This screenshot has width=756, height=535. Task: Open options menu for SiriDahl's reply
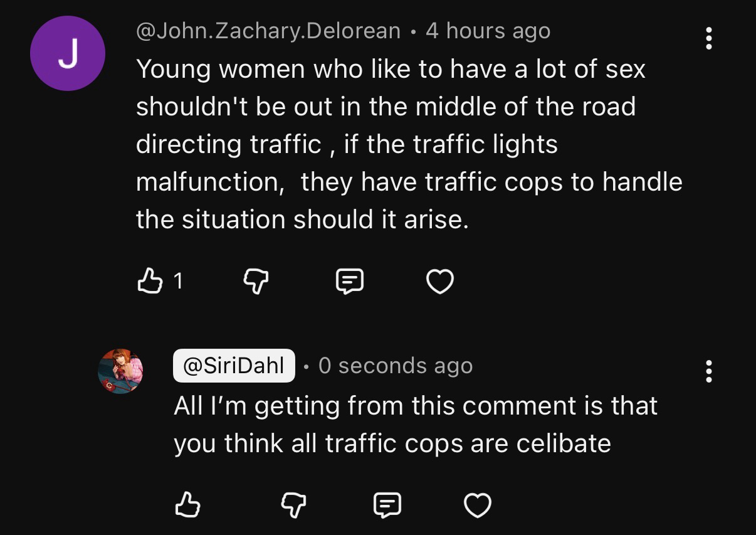click(x=708, y=371)
